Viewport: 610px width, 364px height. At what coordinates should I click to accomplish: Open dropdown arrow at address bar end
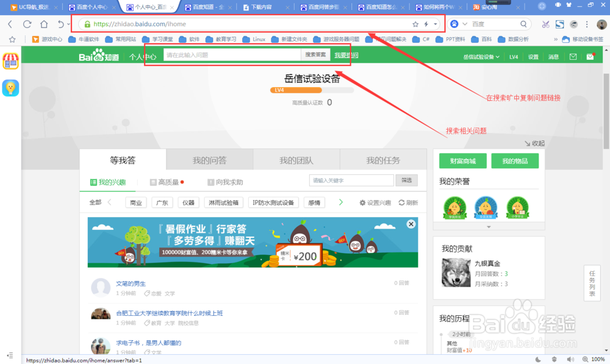pos(436,24)
